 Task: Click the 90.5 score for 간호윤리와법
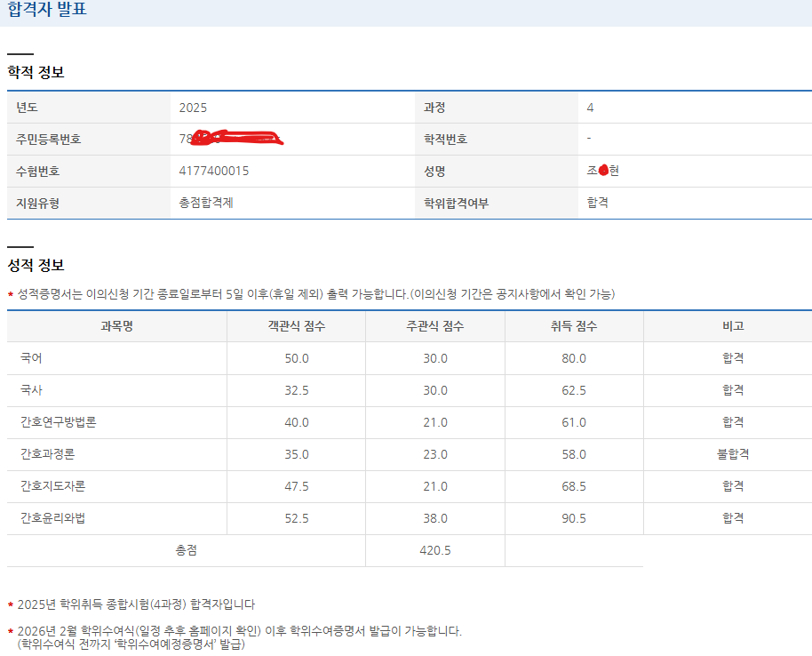pos(573,518)
